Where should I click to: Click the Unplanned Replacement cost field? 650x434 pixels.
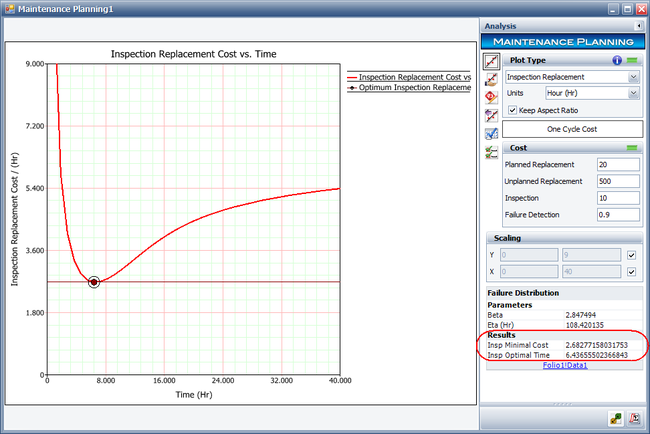coord(618,181)
